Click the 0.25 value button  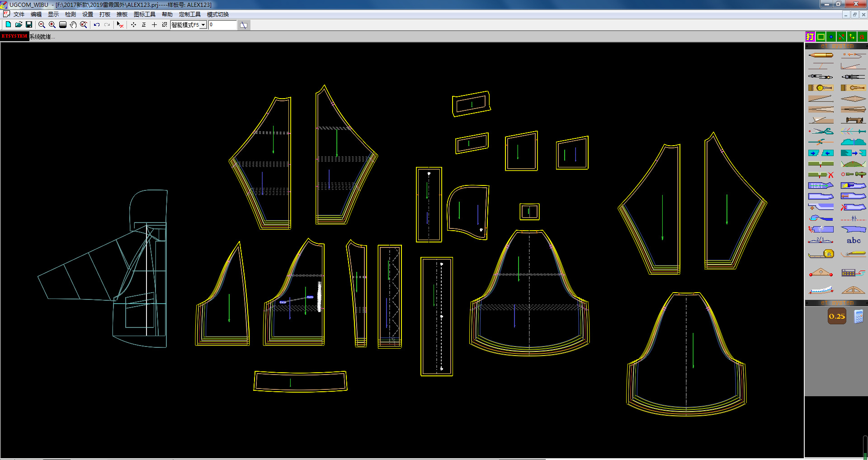(x=837, y=316)
